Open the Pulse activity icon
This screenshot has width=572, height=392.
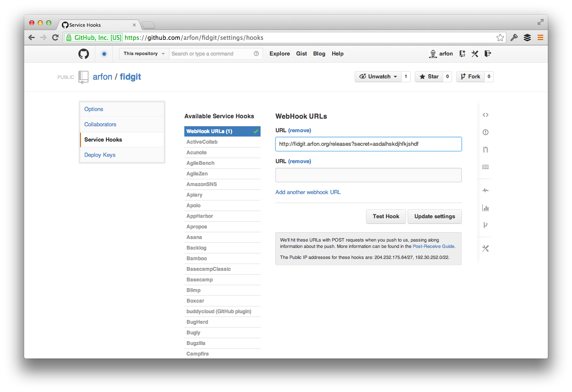(486, 190)
